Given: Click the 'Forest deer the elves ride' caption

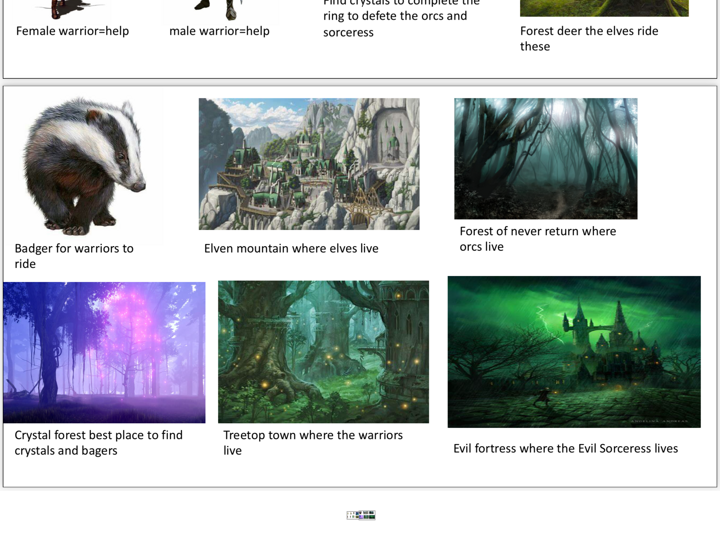Looking at the screenshot, I should 588,38.
